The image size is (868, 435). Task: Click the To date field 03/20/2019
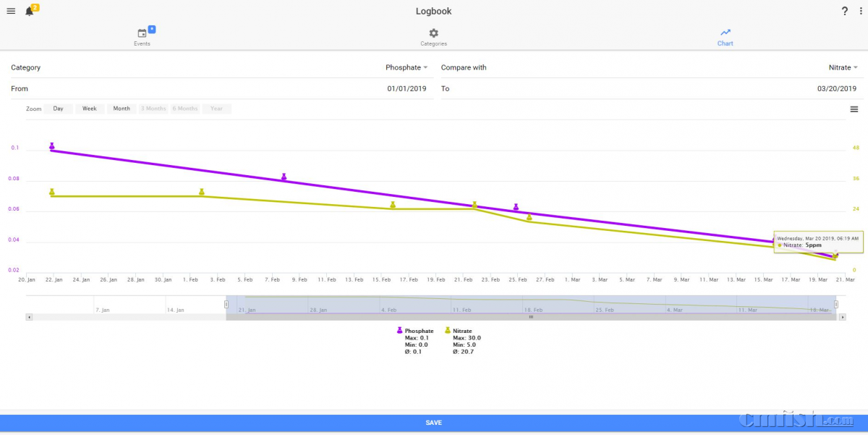click(x=836, y=88)
